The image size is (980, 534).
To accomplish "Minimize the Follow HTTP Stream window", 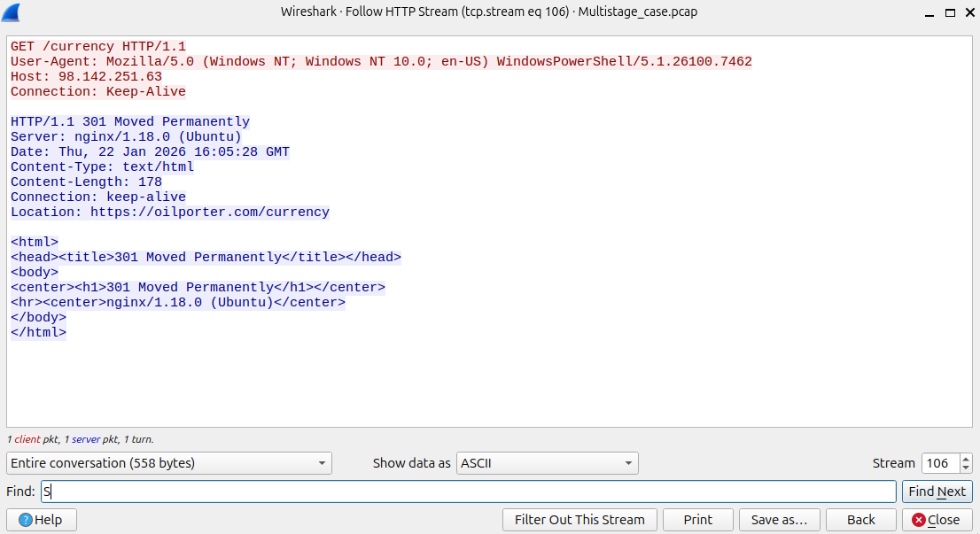I will (929, 12).
